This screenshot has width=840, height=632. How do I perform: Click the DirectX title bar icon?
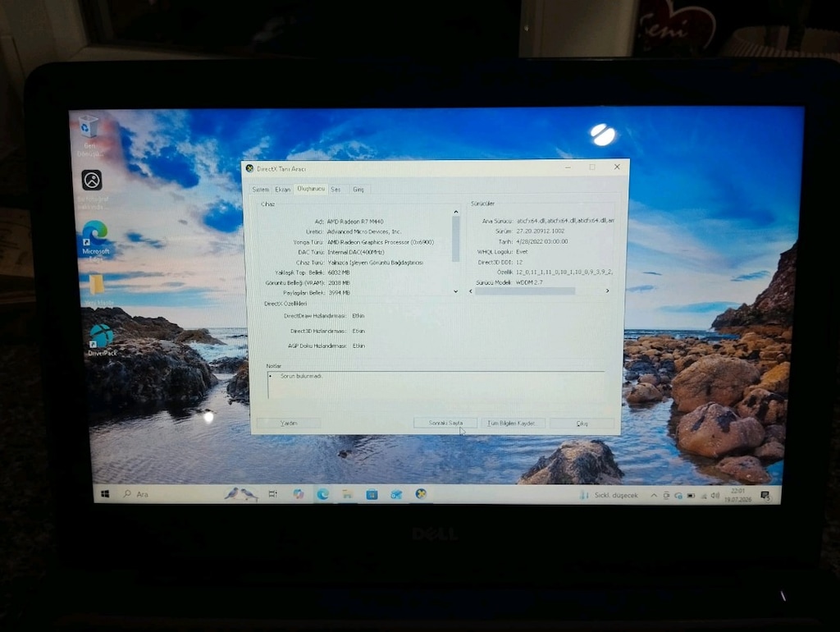click(x=249, y=168)
